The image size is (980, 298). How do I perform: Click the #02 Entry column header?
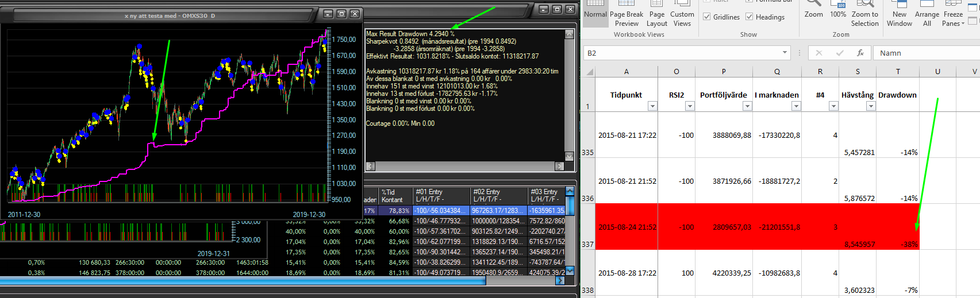(x=498, y=195)
